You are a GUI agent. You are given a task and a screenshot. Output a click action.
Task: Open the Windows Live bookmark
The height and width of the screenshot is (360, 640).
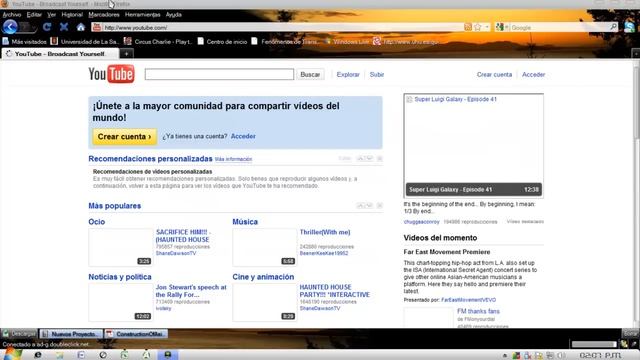point(347,42)
